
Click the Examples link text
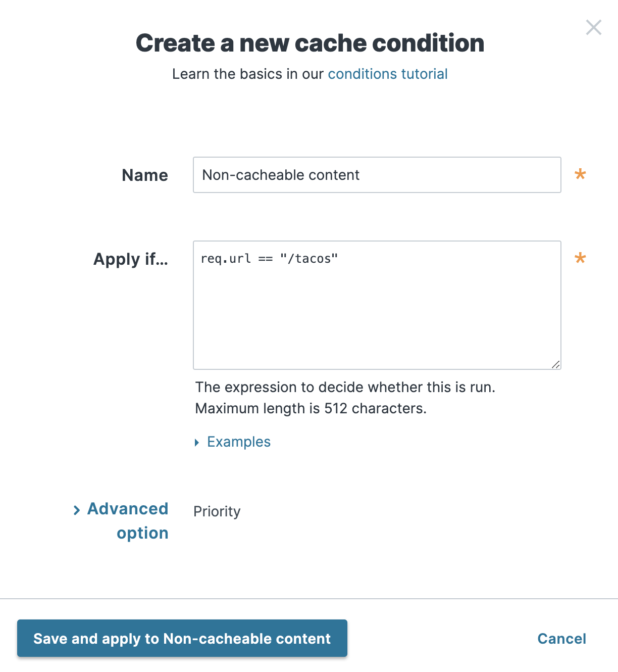tap(238, 442)
